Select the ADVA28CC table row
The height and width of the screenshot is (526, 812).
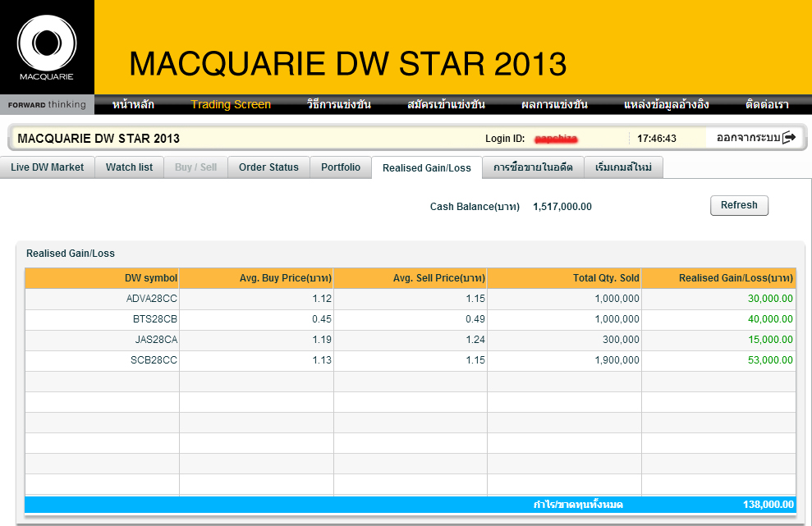411,299
